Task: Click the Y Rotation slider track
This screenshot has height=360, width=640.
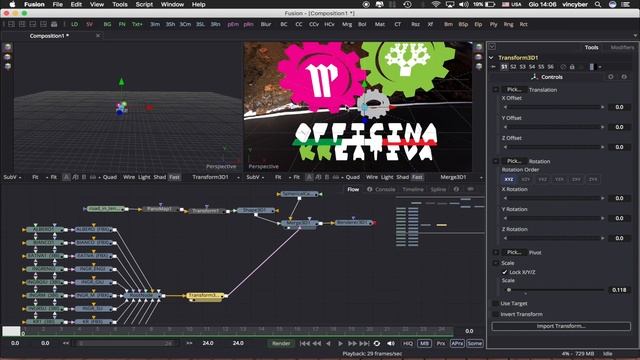Action: pos(554,218)
